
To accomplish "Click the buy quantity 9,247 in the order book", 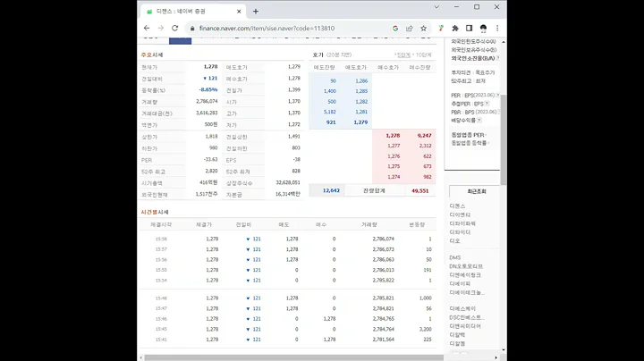I will tap(424, 136).
